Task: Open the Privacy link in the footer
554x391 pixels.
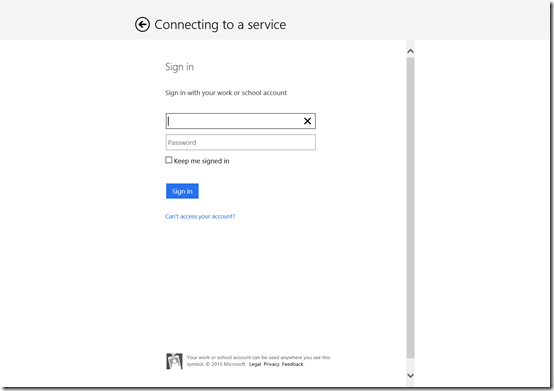Action: (x=271, y=364)
